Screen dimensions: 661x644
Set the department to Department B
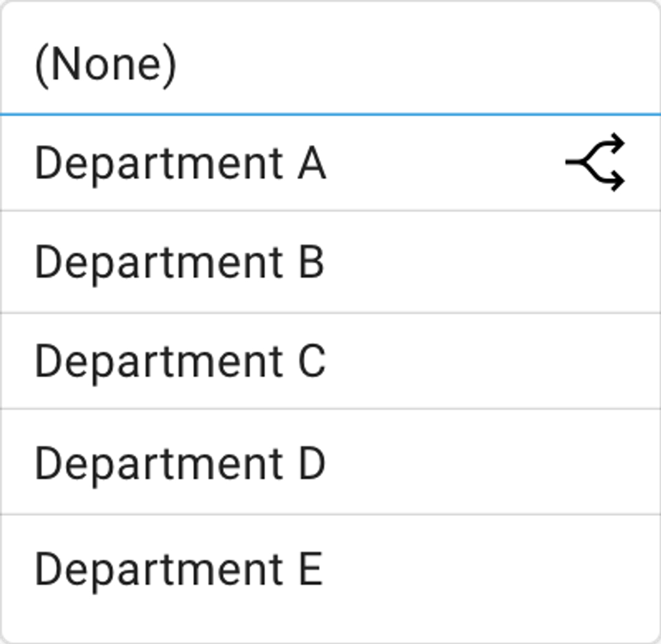coord(330,262)
